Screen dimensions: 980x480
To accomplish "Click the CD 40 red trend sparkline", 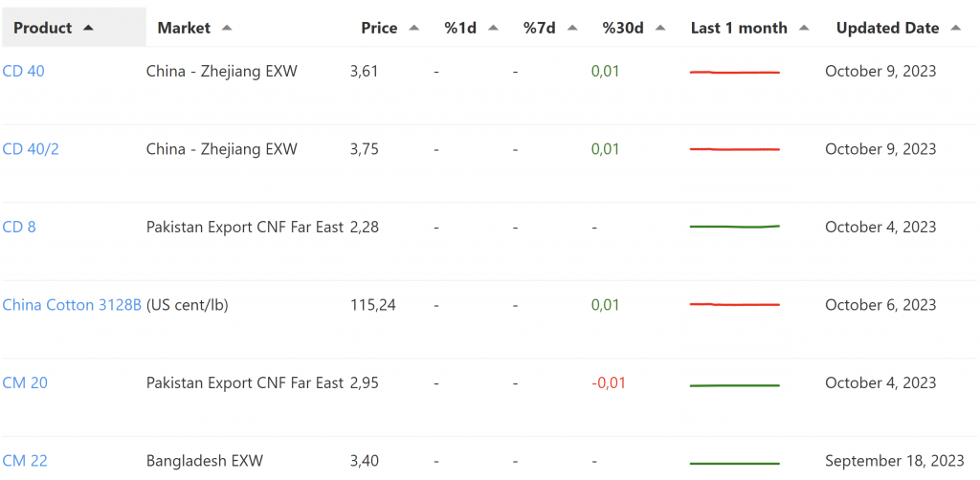I will click(x=735, y=72).
